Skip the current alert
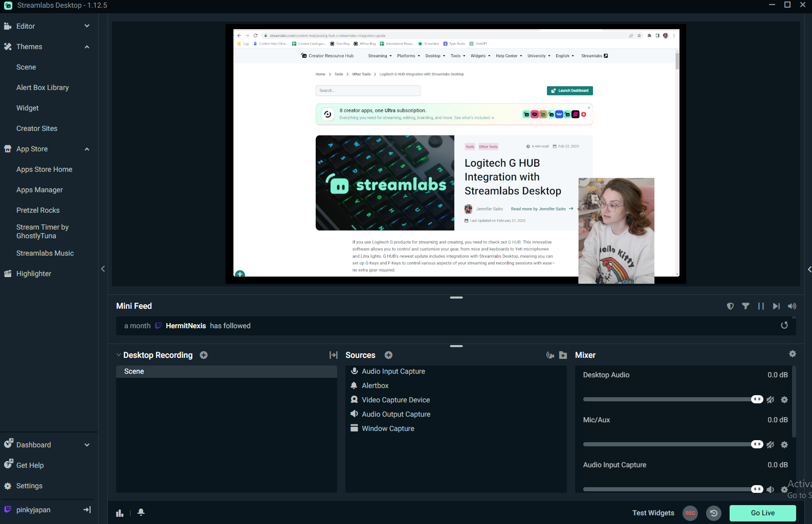The height and width of the screenshot is (524, 812). [776, 306]
